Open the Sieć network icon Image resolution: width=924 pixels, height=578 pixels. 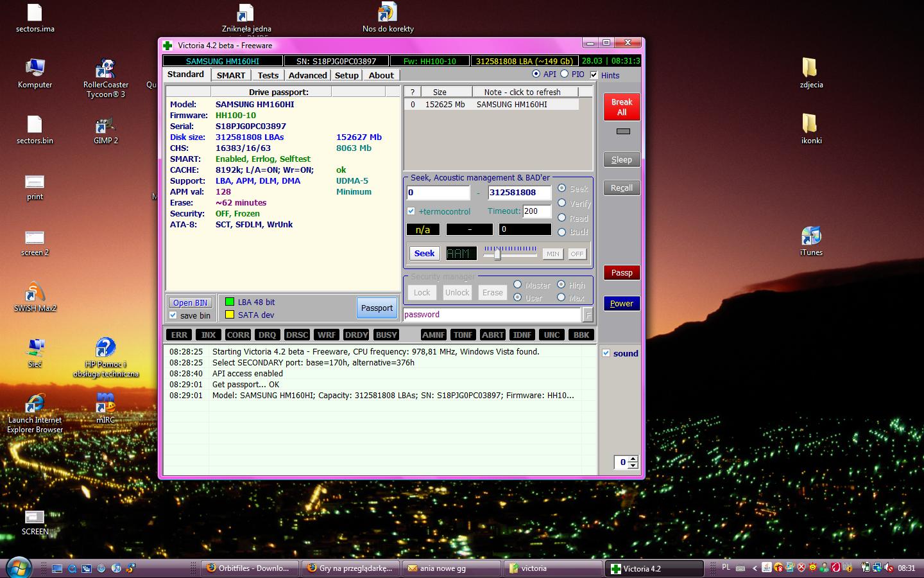[x=35, y=353]
